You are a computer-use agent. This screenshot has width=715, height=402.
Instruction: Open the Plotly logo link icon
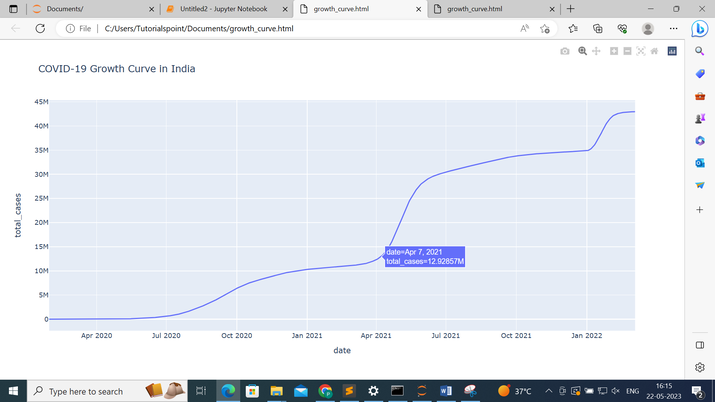(x=672, y=51)
